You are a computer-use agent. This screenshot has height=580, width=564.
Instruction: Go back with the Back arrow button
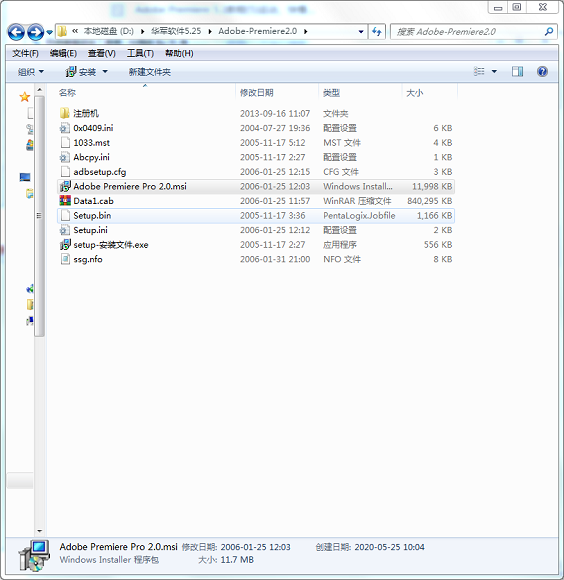[16, 32]
